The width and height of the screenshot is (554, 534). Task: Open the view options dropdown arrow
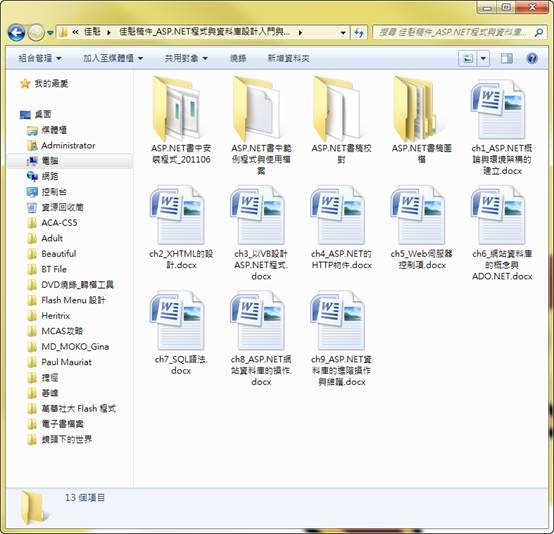pyautogui.click(x=483, y=58)
